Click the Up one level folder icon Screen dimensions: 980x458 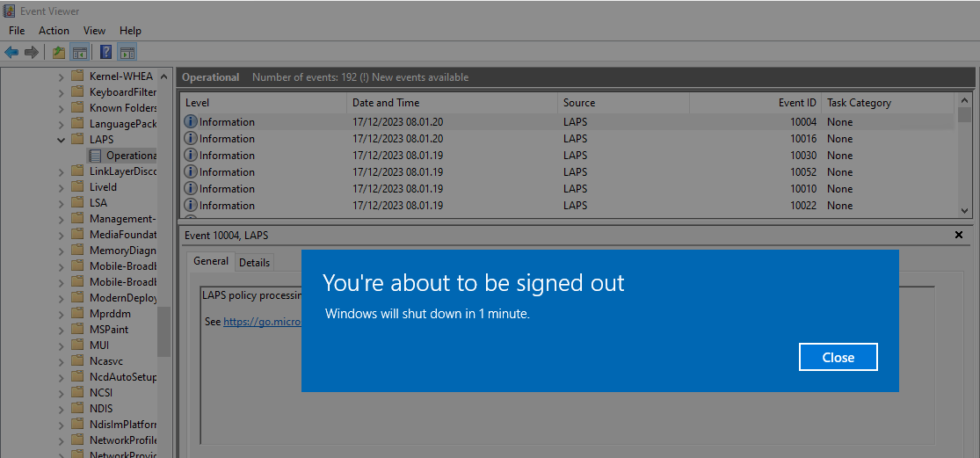[59, 53]
